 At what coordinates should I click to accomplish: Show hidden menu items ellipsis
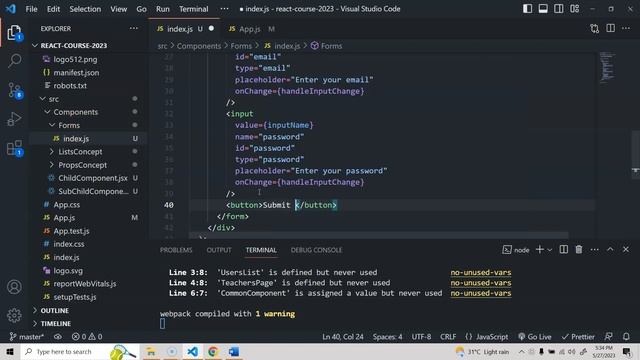pos(224,9)
